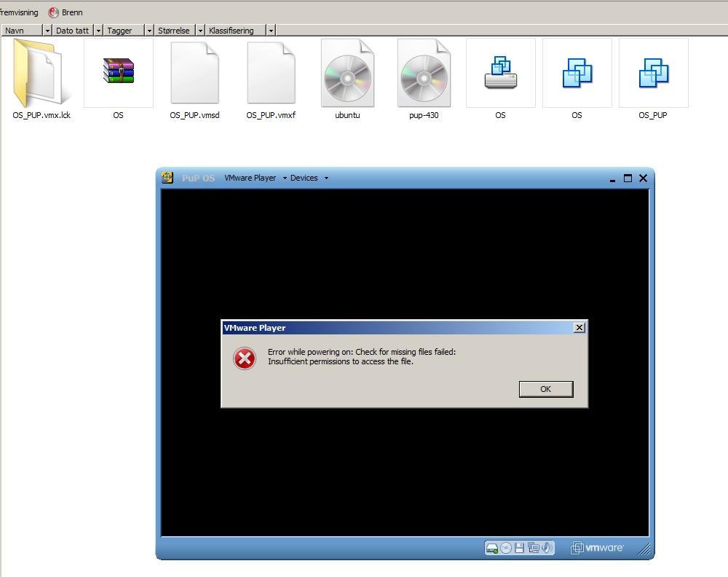The height and width of the screenshot is (577, 728).
Task: Click the CD/DVD drive icon in VMware status bar
Action: click(506, 548)
